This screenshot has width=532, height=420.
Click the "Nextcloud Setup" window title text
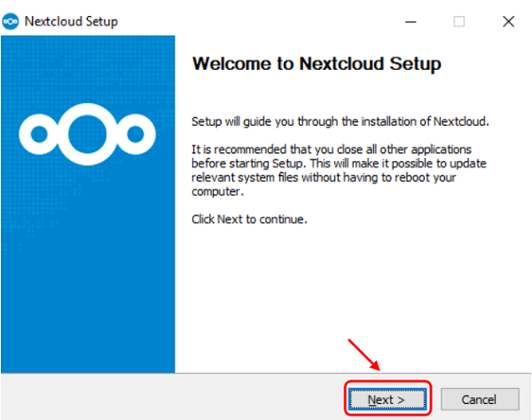71,21
